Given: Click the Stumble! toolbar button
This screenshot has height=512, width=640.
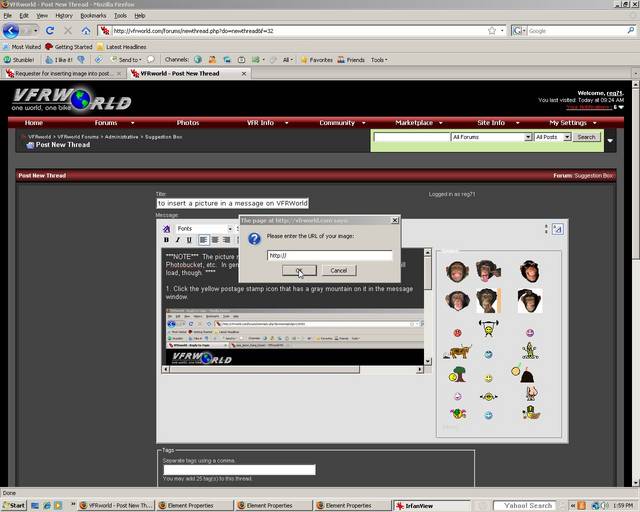Looking at the screenshot, I should [x=21, y=59].
